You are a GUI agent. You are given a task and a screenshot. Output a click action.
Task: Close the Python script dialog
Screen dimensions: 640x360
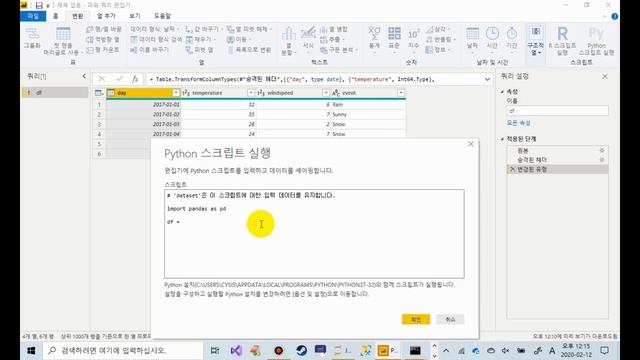tap(471, 144)
